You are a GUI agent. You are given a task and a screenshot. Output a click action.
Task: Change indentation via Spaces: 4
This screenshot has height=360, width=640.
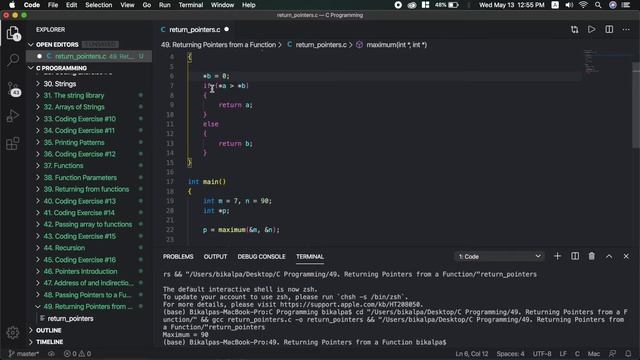(510, 353)
